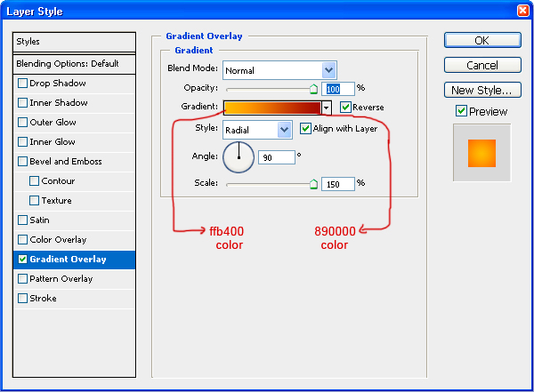
Task: Uncheck Align with Layer checkbox
Action: point(305,129)
